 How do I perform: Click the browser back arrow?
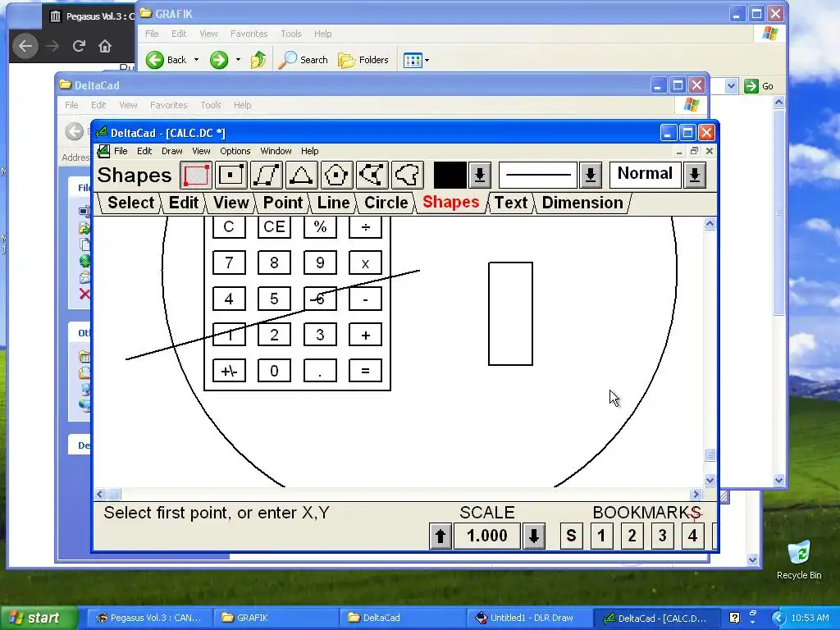(x=25, y=46)
